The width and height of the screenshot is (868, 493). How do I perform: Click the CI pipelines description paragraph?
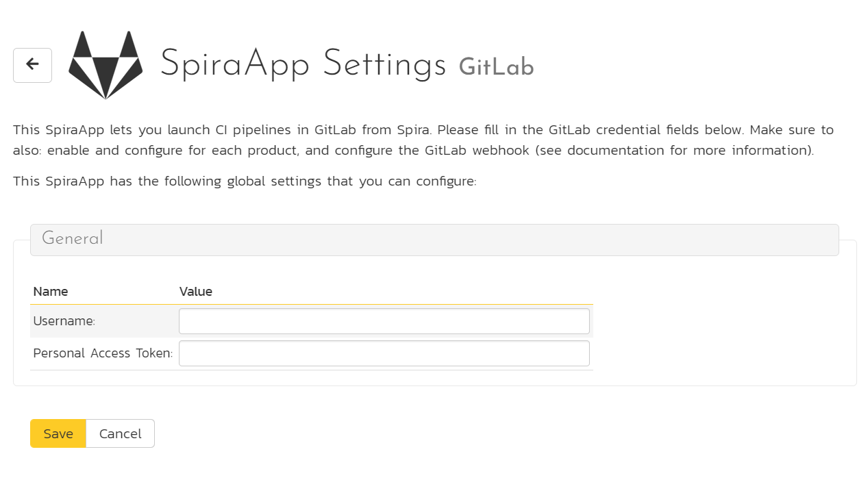[x=423, y=140]
